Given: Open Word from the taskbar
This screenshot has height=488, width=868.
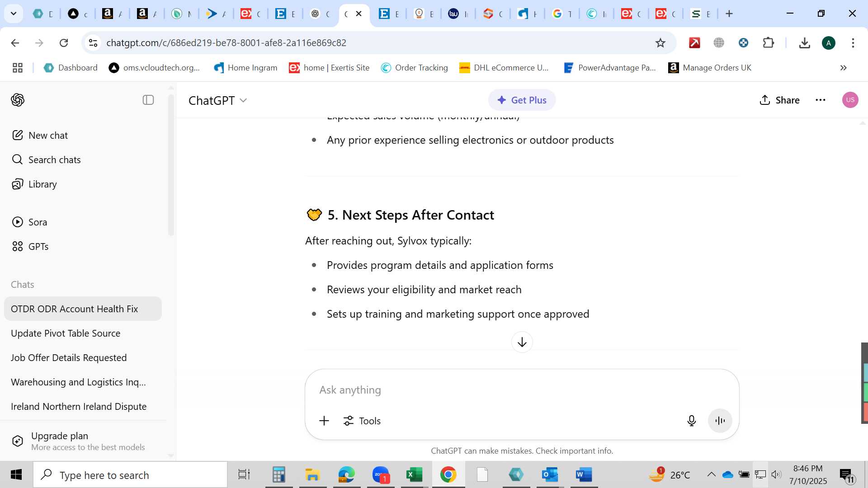Looking at the screenshot, I should click(584, 474).
